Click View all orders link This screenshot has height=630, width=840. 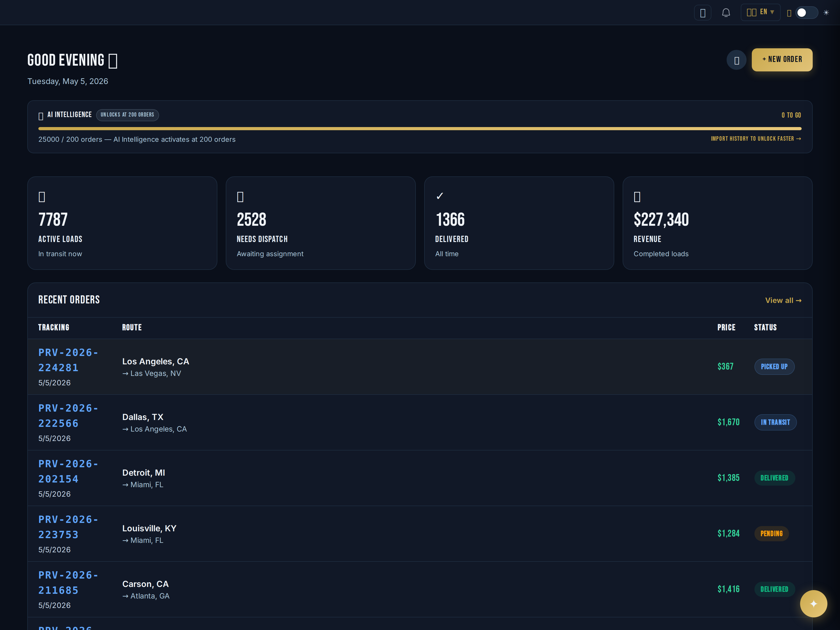coord(783,300)
